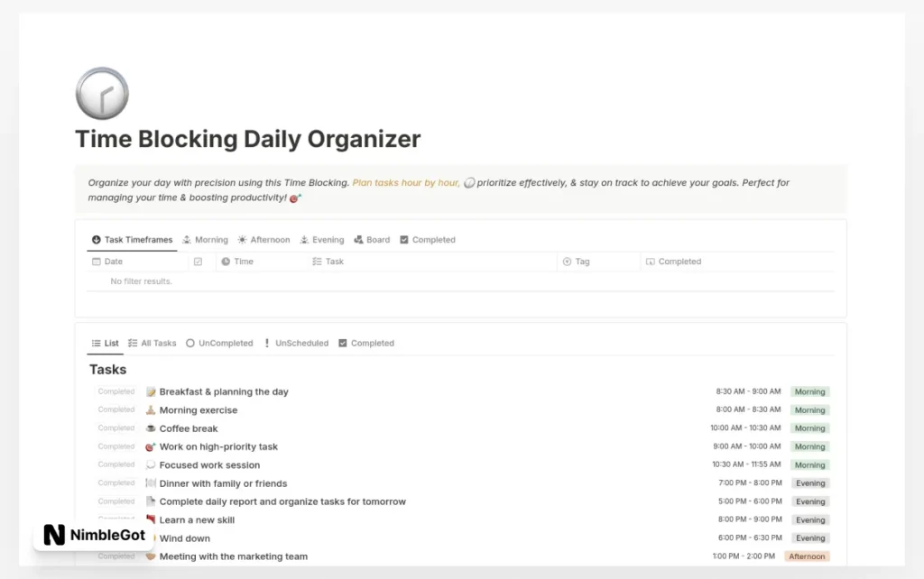Click the Evening tag on Wind down row
The height and width of the screenshot is (579, 924).
[810, 538]
